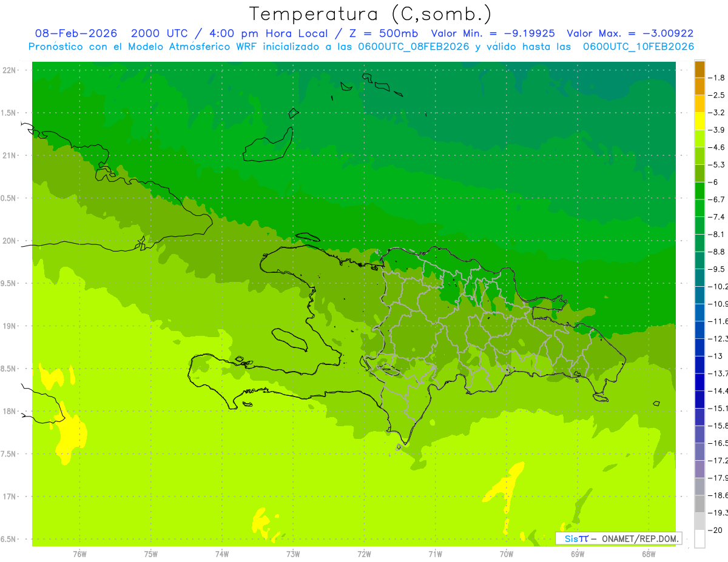
Task: Click the '75W' longitude label
Action: [x=151, y=554]
